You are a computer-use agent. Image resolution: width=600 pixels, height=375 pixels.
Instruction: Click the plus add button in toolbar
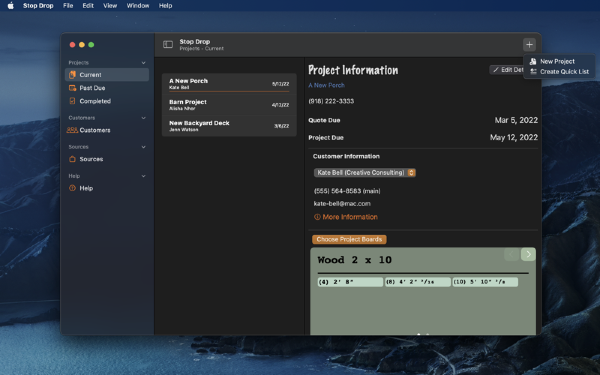point(529,44)
